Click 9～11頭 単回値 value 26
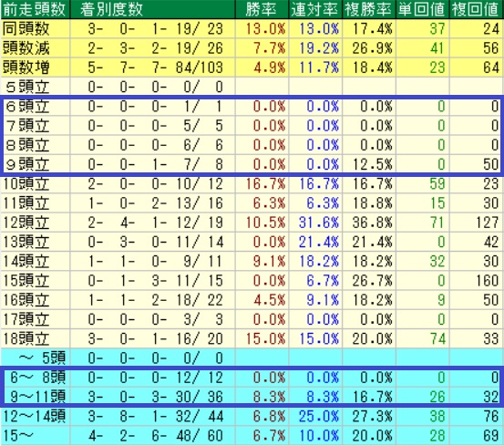 [437, 397]
